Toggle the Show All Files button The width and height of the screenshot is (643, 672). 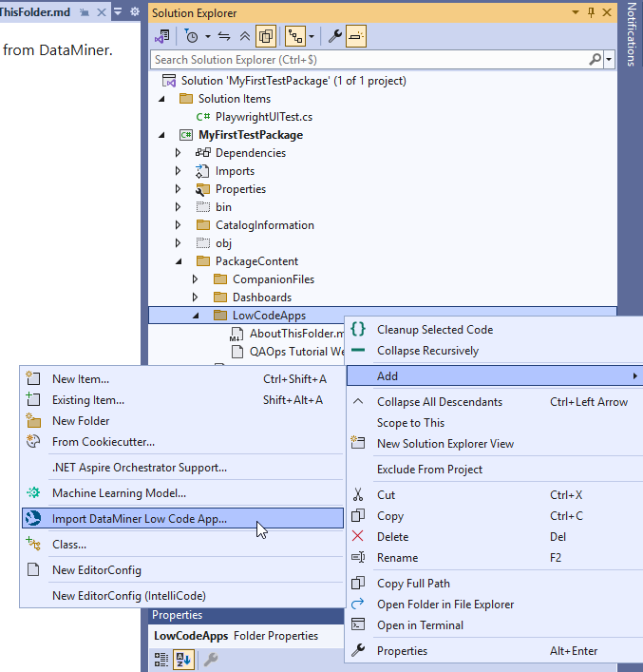pos(266,36)
